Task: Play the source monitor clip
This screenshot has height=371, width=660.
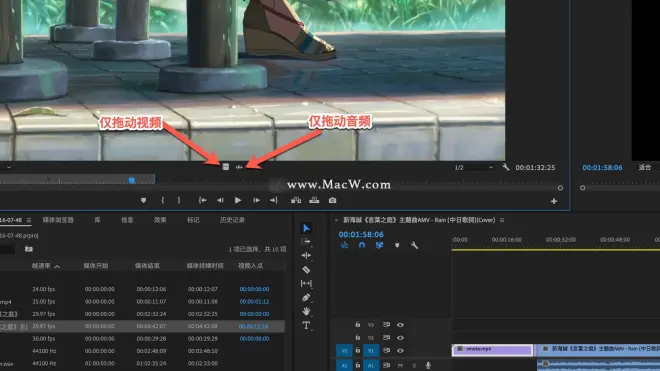Action: click(x=238, y=200)
